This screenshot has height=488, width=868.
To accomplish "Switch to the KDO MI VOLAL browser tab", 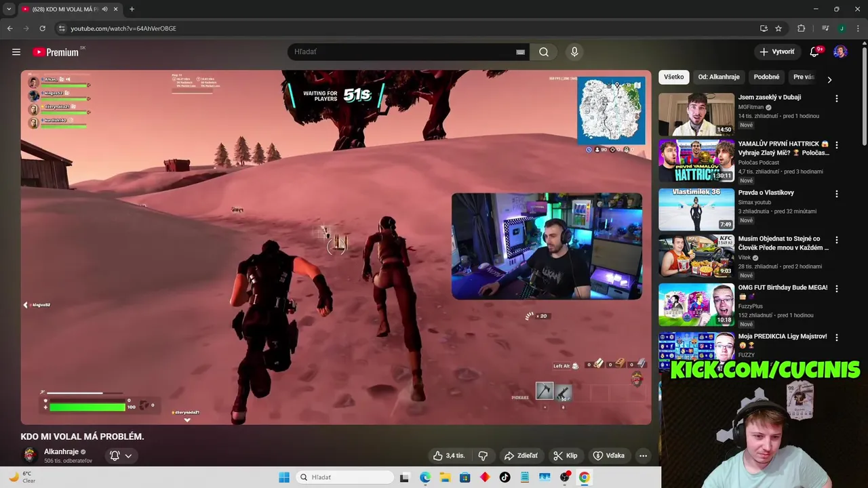I will pyautogui.click(x=65, y=9).
